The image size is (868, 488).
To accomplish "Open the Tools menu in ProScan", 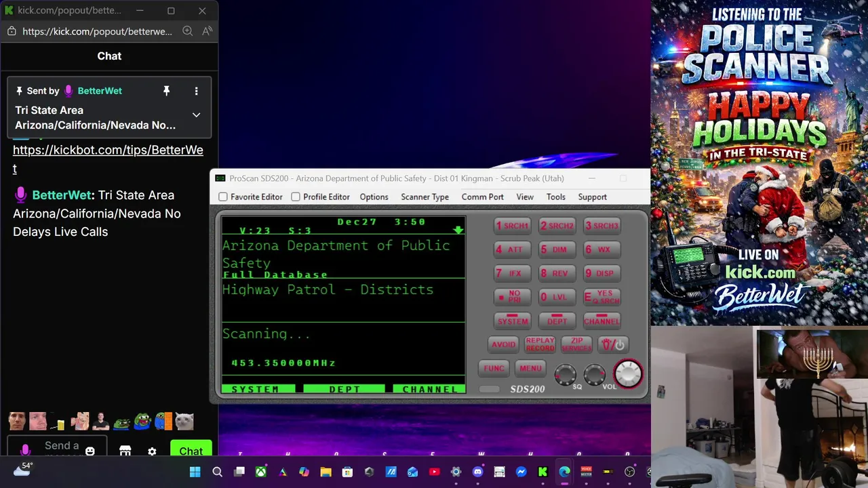I will click(x=555, y=197).
